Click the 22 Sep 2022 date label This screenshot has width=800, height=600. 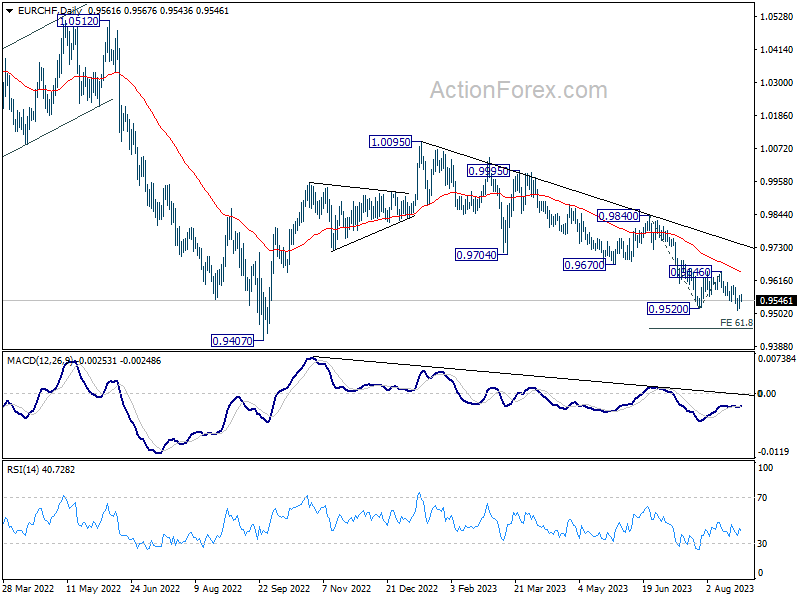coord(284,588)
